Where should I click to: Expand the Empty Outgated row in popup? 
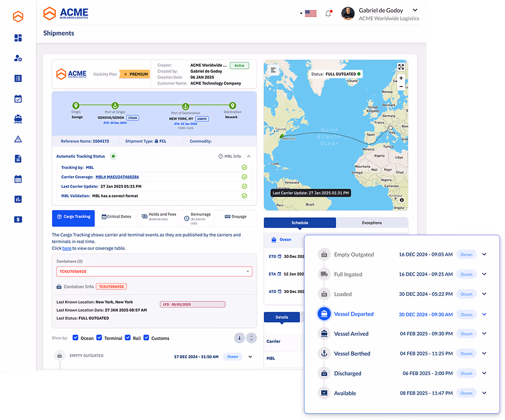(484, 254)
